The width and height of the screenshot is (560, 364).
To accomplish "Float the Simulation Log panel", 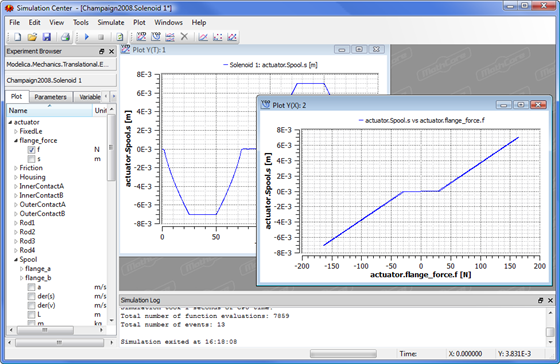I will pos(540,300).
